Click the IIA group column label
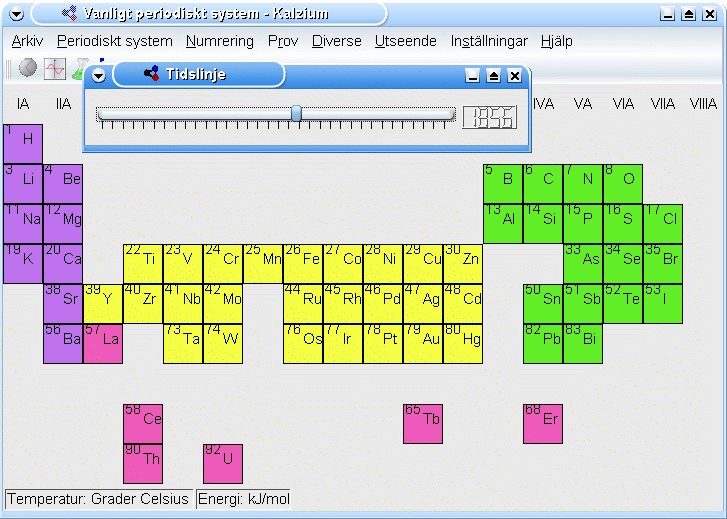Screen dimensions: 727x519 [x=63, y=103]
